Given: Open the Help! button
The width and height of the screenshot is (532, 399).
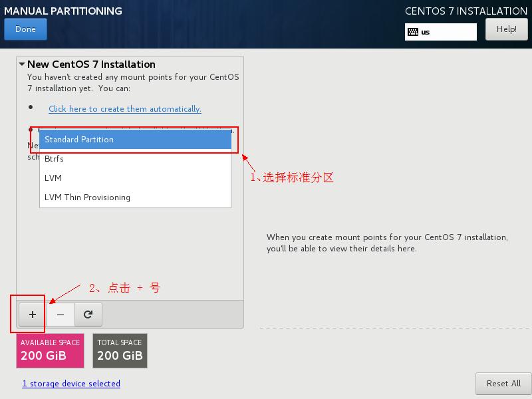Looking at the screenshot, I should [x=506, y=29].
